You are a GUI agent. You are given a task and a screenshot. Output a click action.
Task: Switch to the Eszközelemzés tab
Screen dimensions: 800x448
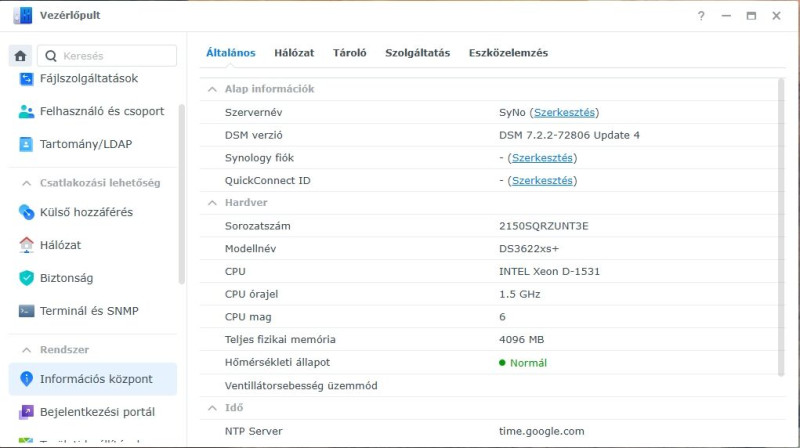(x=508, y=53)
